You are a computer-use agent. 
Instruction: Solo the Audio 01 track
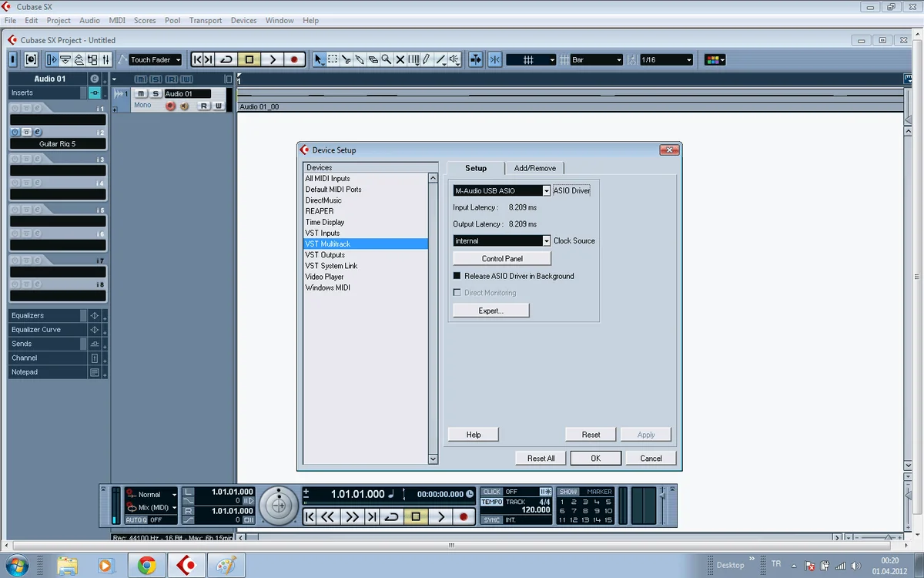pos(155,94)
